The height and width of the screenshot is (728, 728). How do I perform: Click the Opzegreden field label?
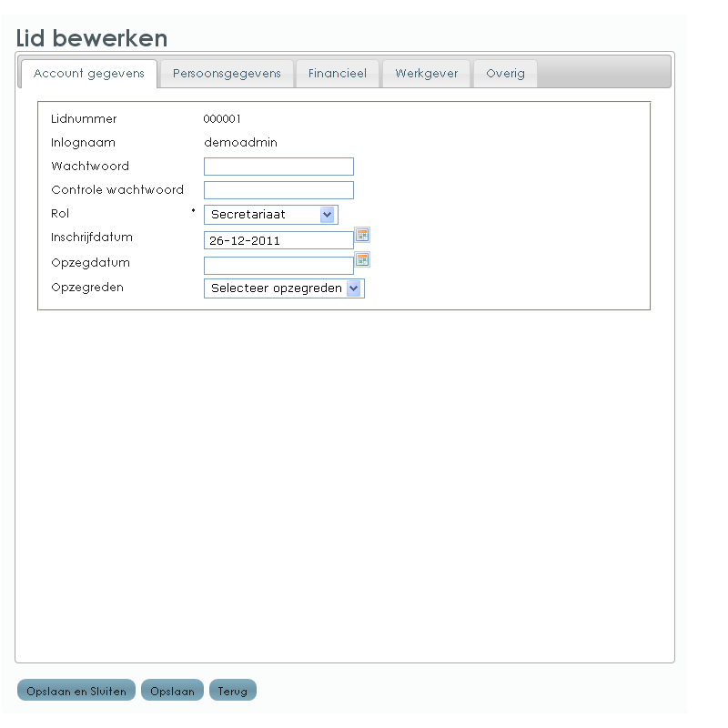tap(87, 287)
